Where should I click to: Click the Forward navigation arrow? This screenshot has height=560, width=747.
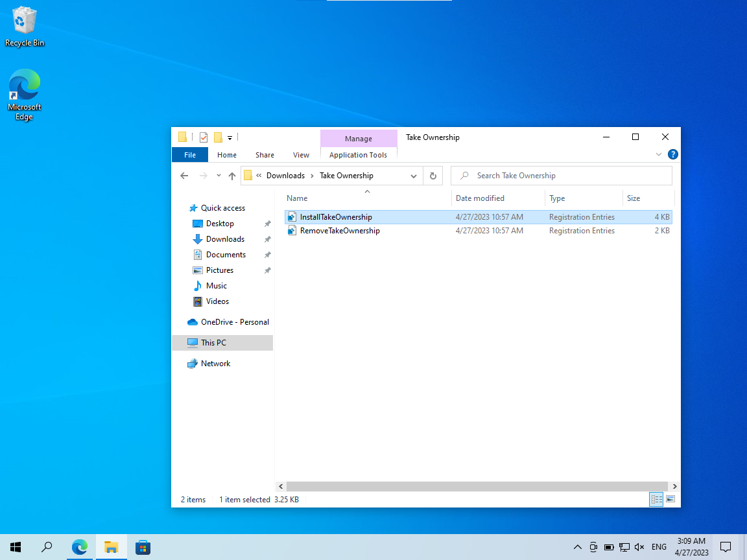click(204, 176)
